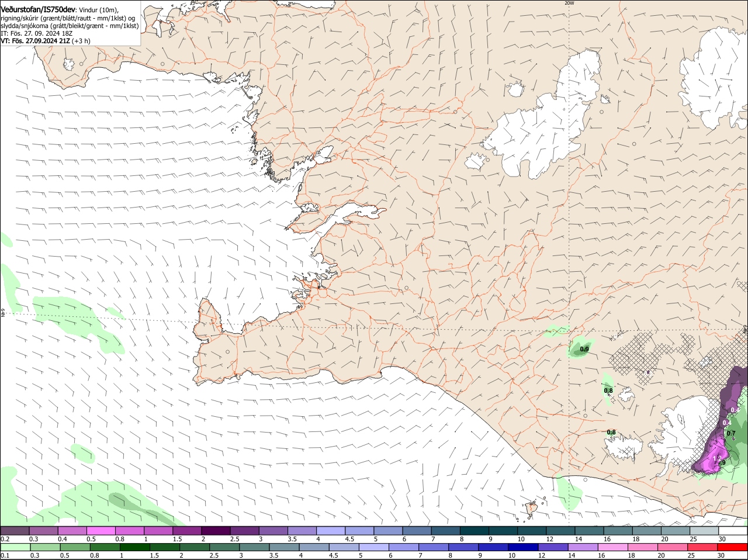Select the IT: Fös. 27. 09. 2024 18Z line
748x560 pixels.
36,33
